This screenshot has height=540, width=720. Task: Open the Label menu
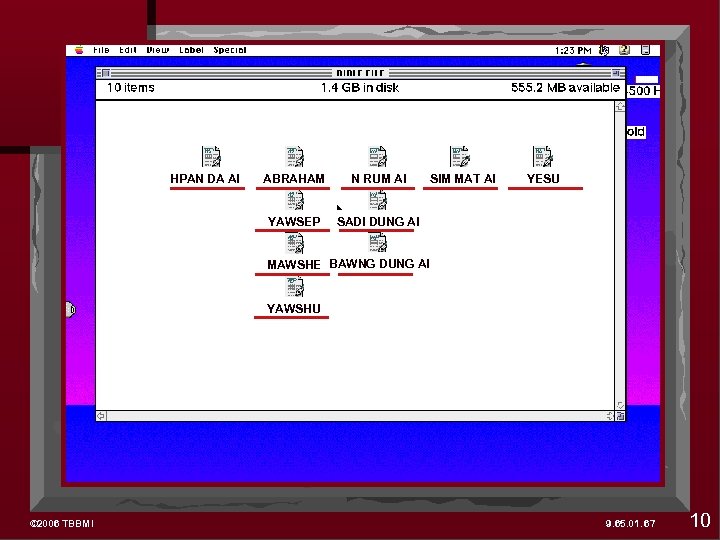pos(191,50)
